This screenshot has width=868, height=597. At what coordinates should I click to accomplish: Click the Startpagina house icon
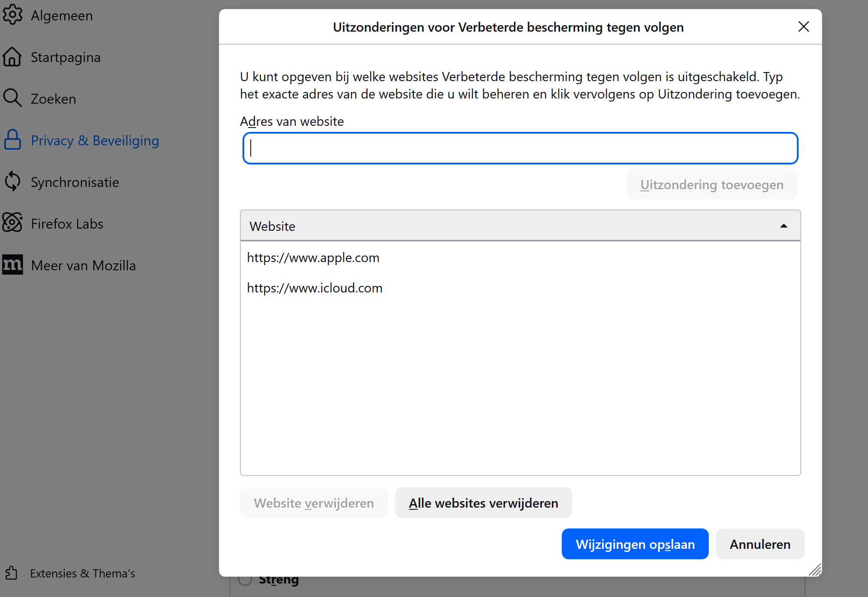[x=12, y=57]
